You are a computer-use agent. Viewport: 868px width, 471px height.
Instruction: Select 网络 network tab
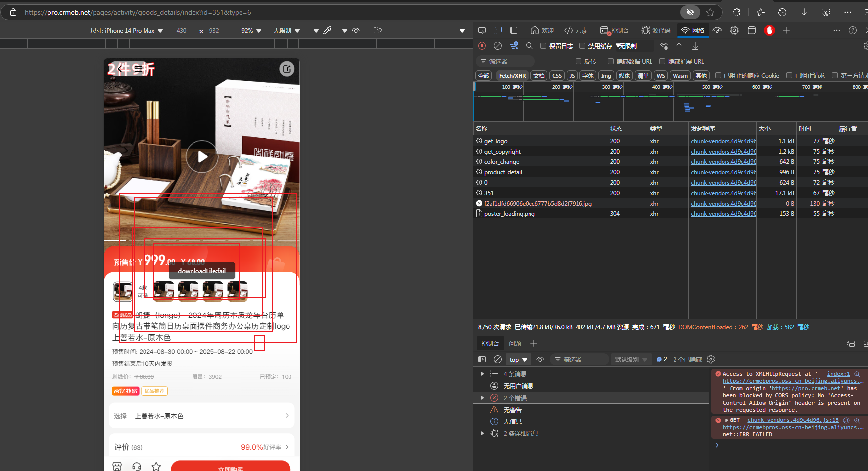coord(693,30)
